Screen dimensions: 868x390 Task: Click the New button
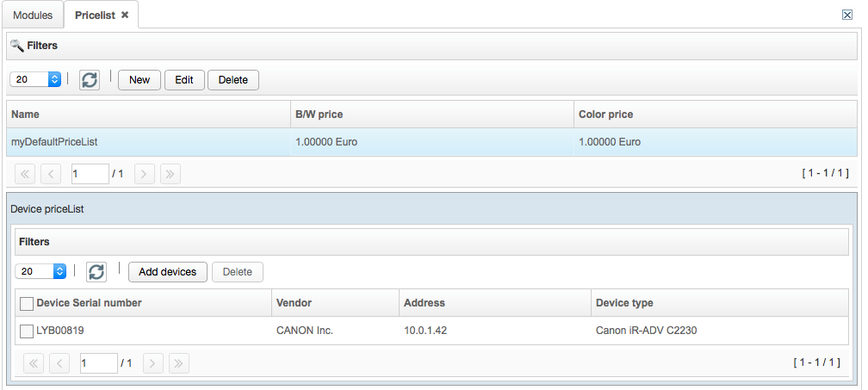(139, 80)
